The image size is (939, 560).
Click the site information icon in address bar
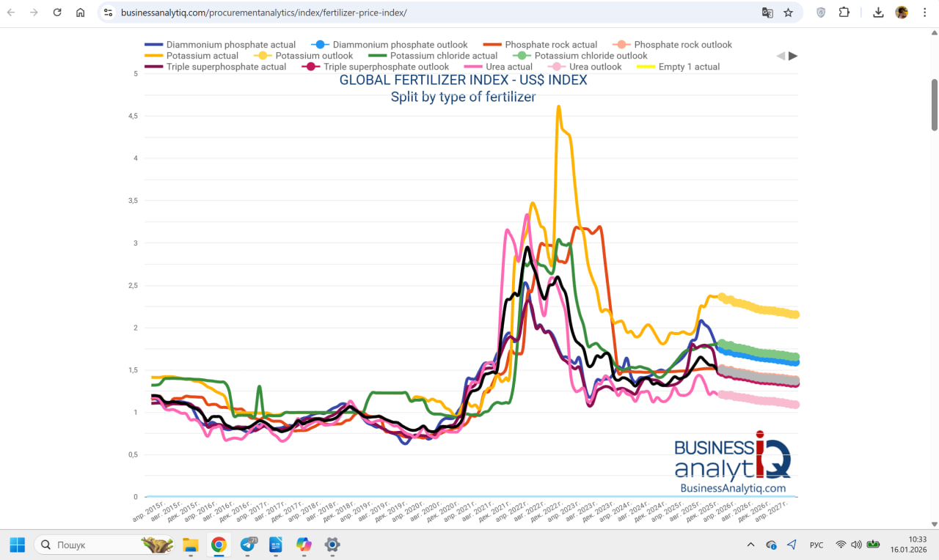coord(109,12)
